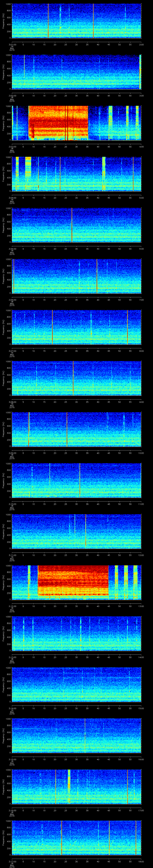Click the 3:17:00 start time label
The height and width of the screenshot is (868, 153).
[x=12, y=861]
